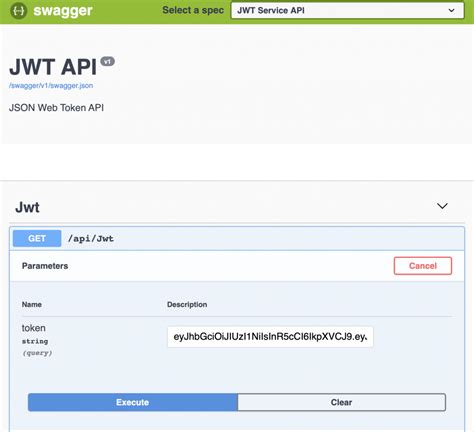Collapse the /api/Jwt operation row
The image size is (474, 432).
click(237, 239)
